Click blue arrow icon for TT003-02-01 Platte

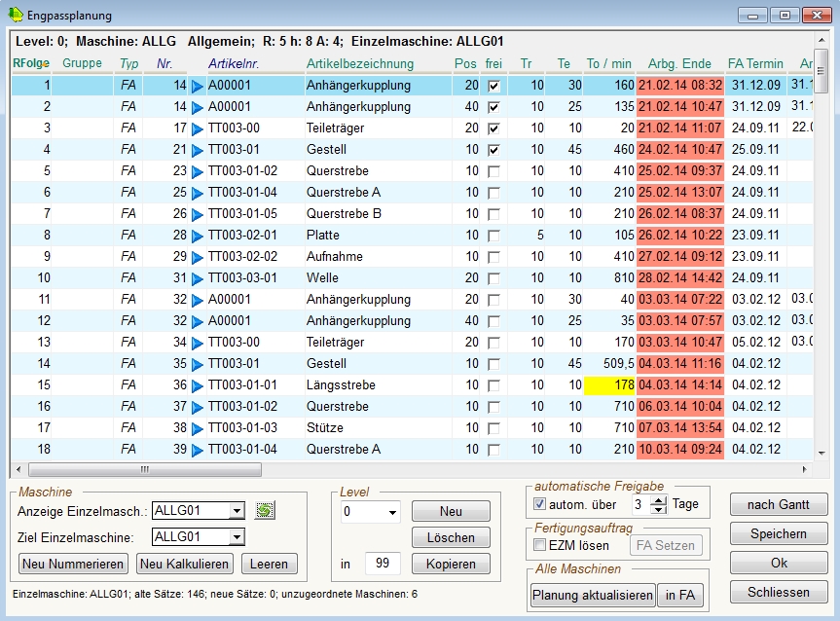click(x=198, y=236)
